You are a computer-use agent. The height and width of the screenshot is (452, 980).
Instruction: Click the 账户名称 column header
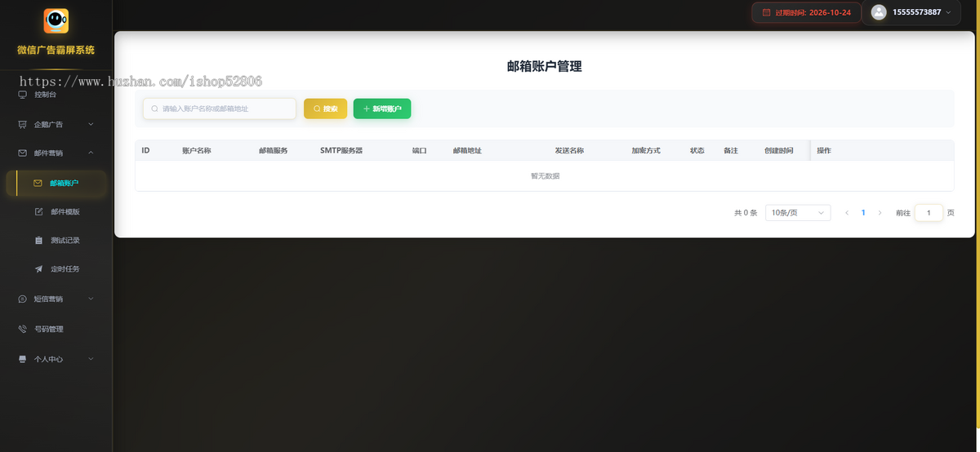coord(196,151)
